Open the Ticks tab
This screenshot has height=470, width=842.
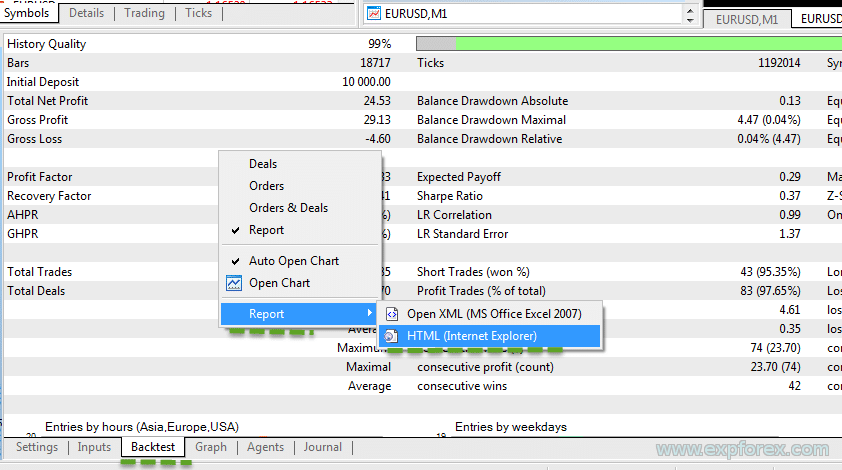(x=199, y=13)
